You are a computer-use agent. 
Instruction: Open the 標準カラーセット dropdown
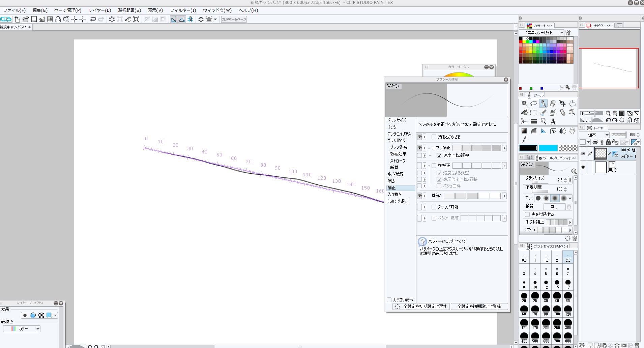[561, 33]
